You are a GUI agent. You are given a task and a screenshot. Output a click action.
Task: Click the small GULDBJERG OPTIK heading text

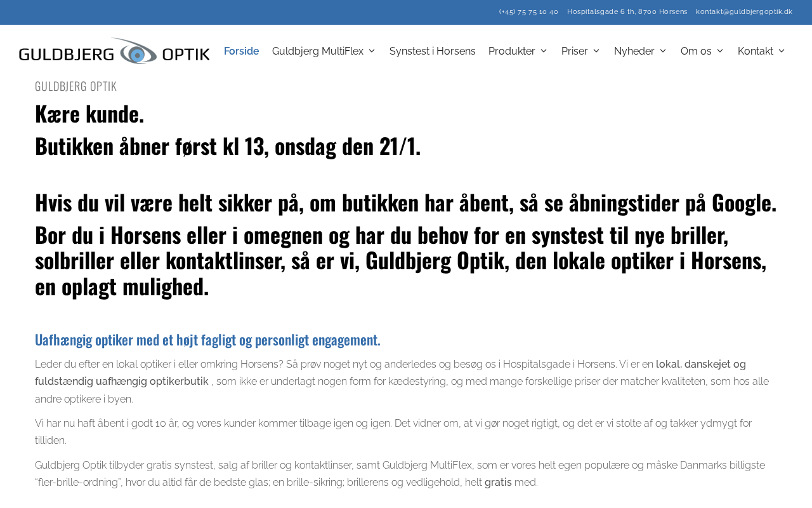tap(75, 86)
